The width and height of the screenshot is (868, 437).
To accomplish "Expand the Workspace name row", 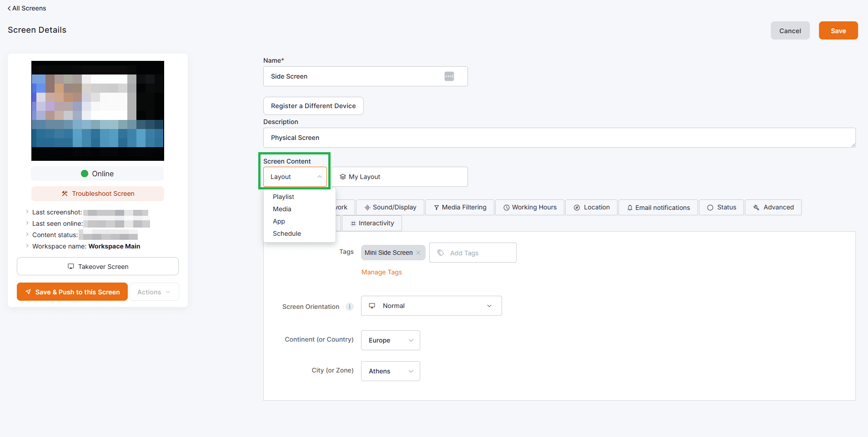I will click(27, 246).
